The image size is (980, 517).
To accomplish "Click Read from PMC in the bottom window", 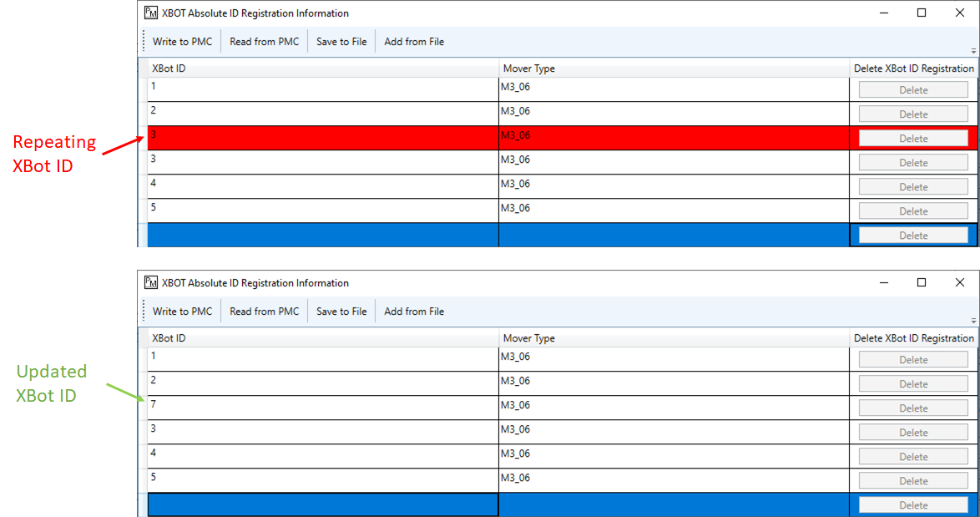I will click(x=264, y=312).
